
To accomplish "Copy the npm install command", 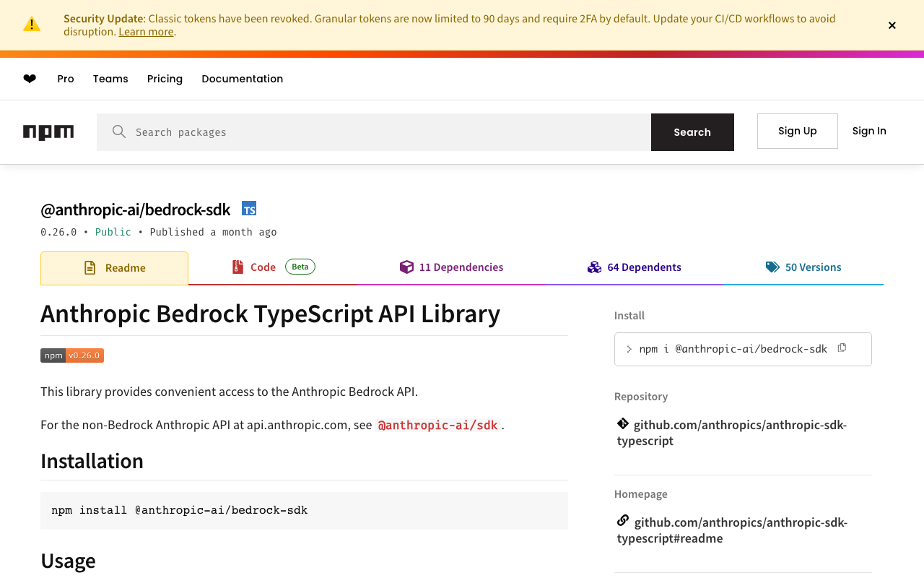I will pyautogui.click(x=842, y=348).
